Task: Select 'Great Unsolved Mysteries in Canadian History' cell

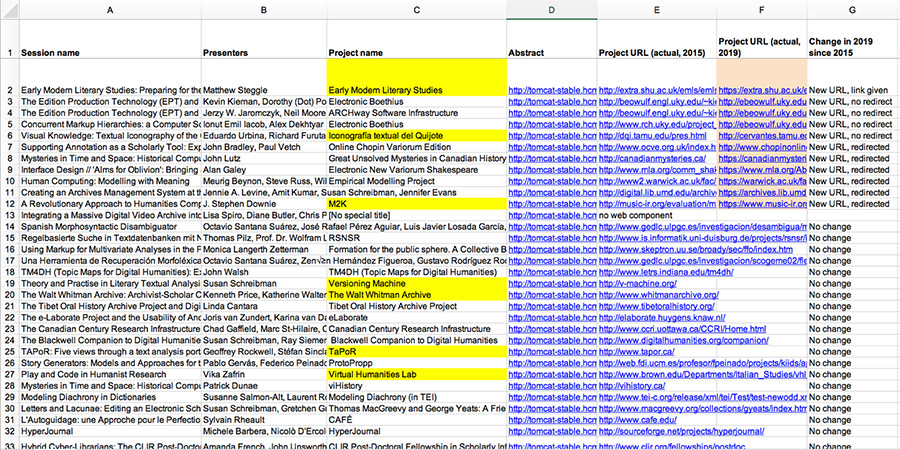Action: click(x=417, y=158)
